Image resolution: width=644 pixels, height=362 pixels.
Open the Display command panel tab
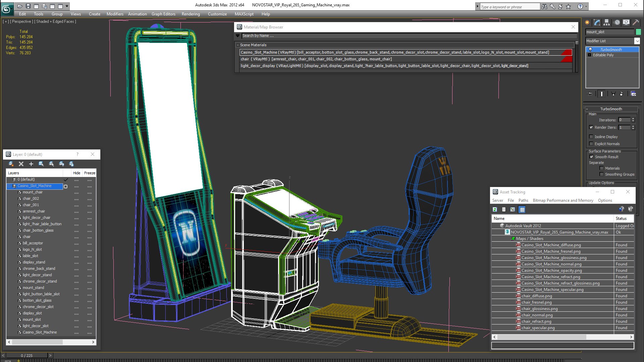click(626, 22)
